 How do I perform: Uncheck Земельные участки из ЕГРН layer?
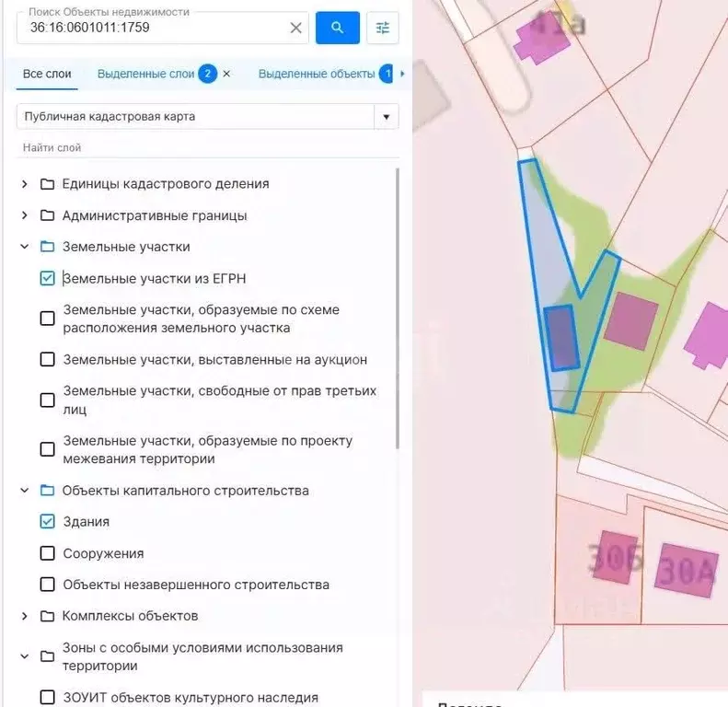pyautogui.click(x=47, y=278)
